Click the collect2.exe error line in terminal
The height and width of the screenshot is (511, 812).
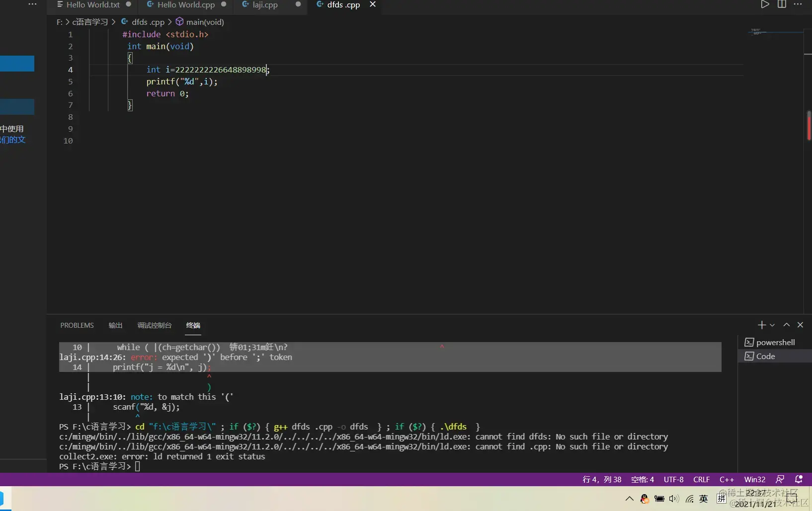point(162,456)
